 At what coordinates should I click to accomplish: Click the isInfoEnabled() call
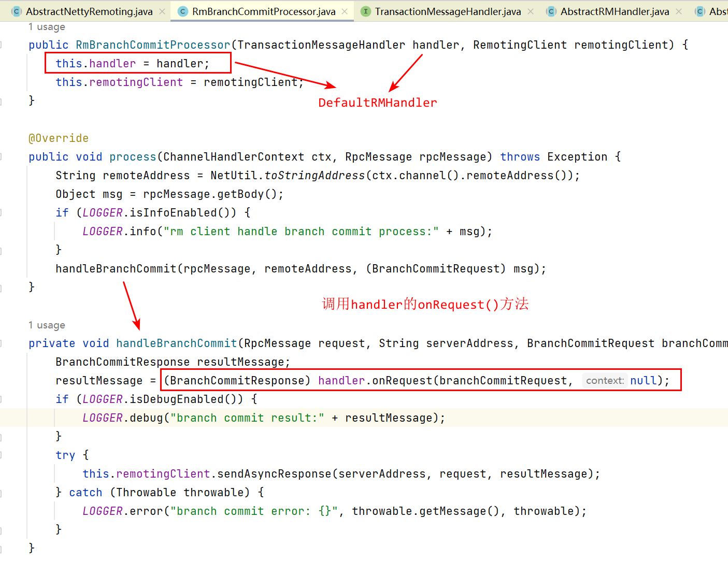180,213
